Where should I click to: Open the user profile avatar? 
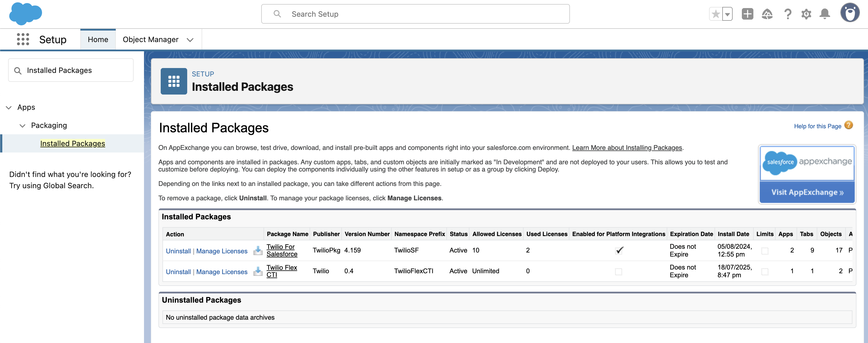coord(850,13)
